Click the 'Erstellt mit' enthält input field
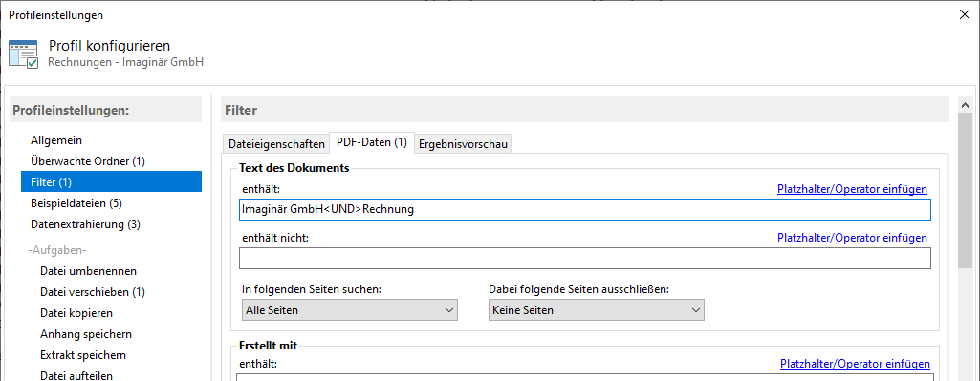 pyautogui.click(x=585, y=377)
